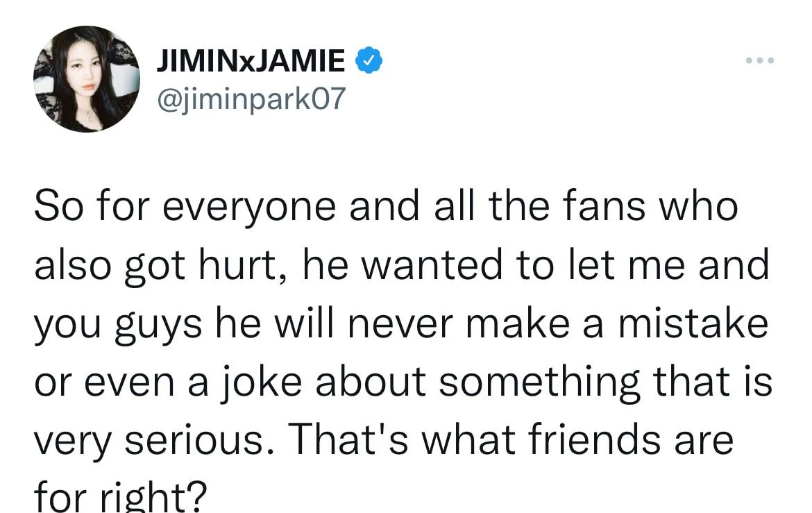Open the tweet's three-dot more options menu

pyautogui.click(x=760, y=60)
